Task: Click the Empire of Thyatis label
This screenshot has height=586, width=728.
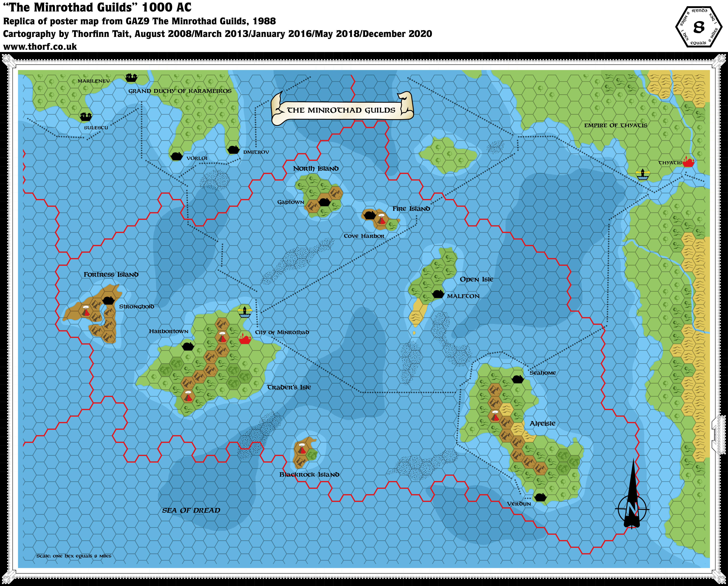Action: (x=615, y=125)
